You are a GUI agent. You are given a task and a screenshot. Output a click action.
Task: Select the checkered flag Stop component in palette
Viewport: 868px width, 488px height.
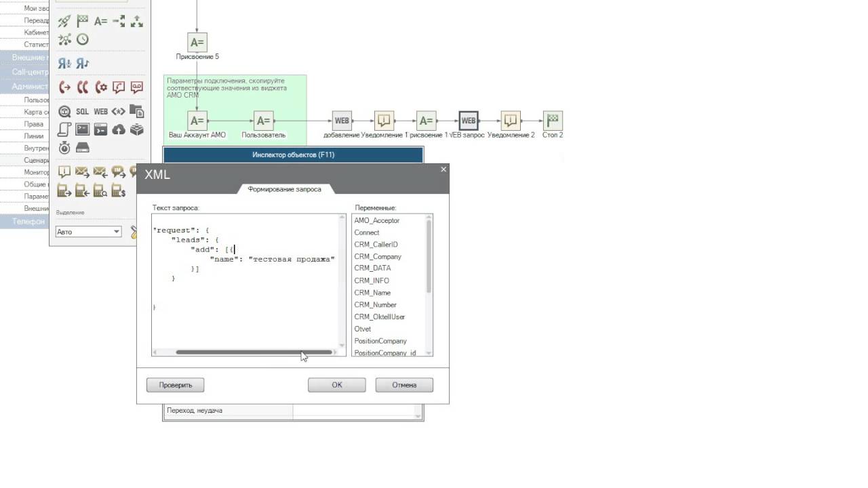tap(83, 22)
